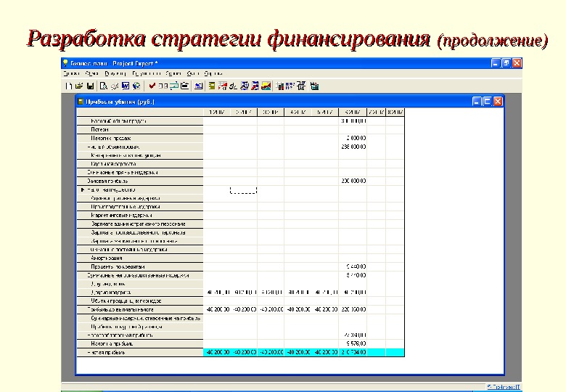Open the Результаты menu
This screenshot has height=392, width=566.
(x=146, y=73)
